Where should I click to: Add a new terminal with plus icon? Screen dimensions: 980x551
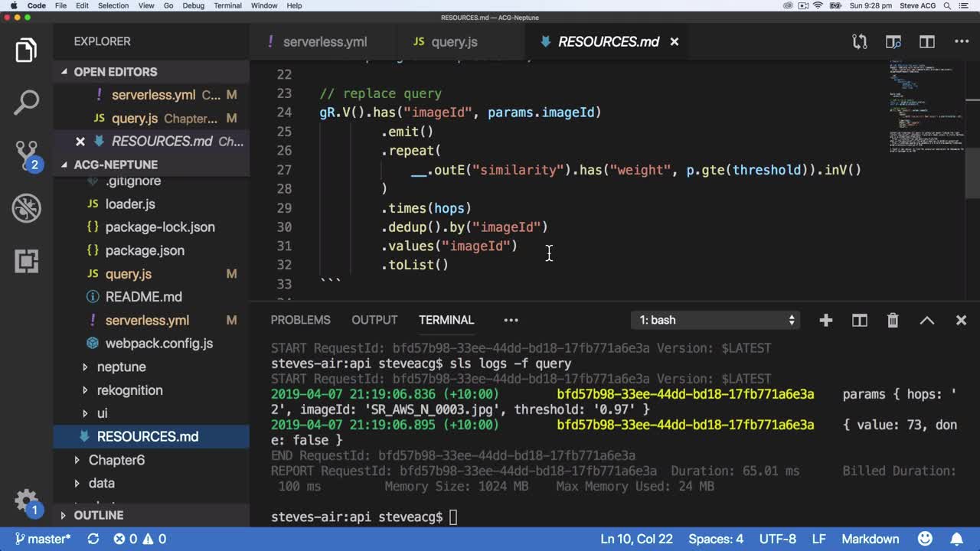(x=825, y=320)
